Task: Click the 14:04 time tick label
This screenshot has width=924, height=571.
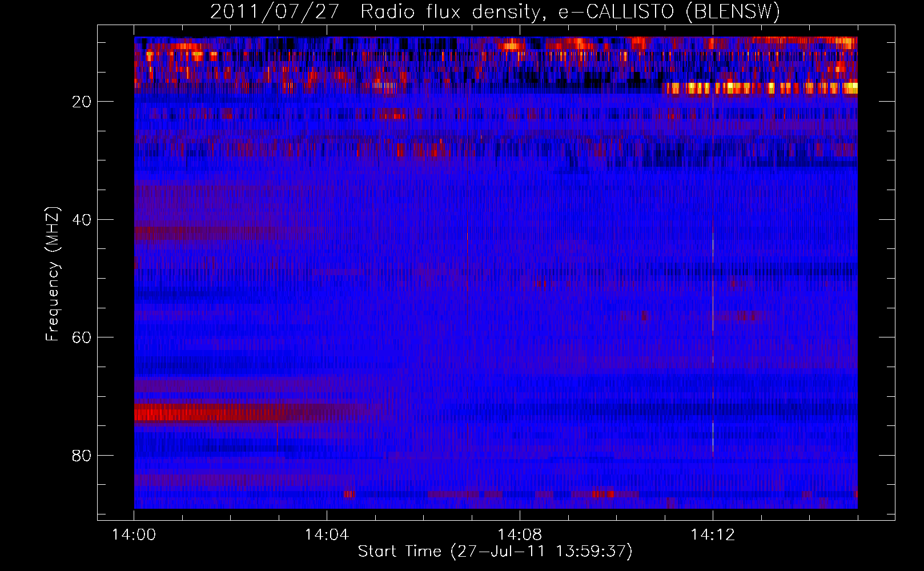Action: point(327,535)
